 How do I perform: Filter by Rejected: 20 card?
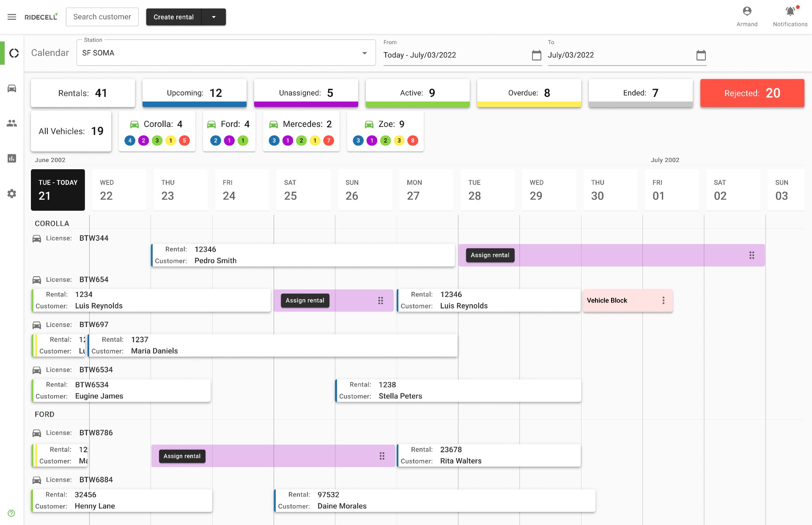coord(752,93)
